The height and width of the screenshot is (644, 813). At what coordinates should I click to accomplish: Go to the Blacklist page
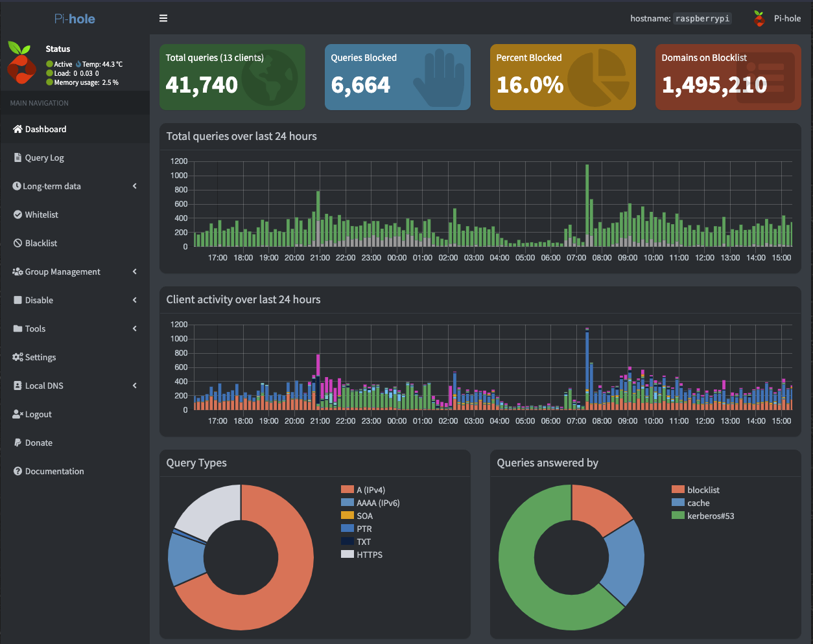75,243
